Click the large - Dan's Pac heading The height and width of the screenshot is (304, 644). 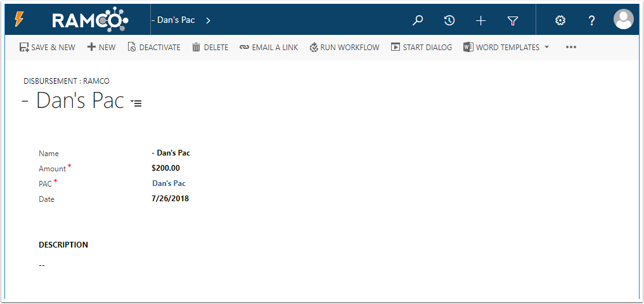(73, 100)
